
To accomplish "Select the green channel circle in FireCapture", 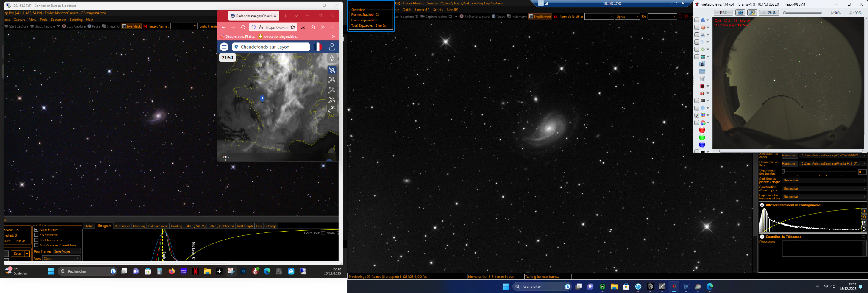I will point(702,137).
